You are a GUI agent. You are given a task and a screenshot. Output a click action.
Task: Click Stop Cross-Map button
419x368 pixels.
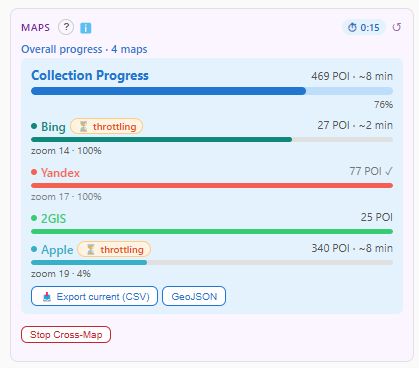(66, 334)
